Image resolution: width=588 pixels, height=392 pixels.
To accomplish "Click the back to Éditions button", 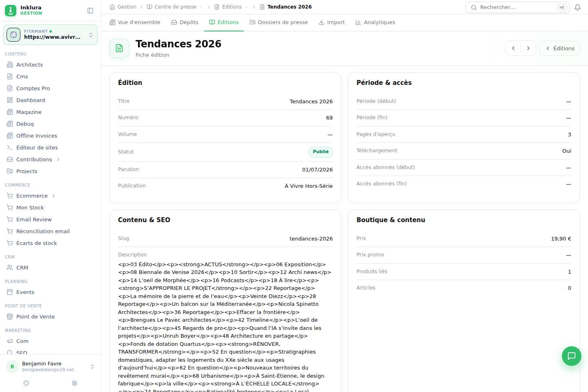I will [x=559, y=48].
